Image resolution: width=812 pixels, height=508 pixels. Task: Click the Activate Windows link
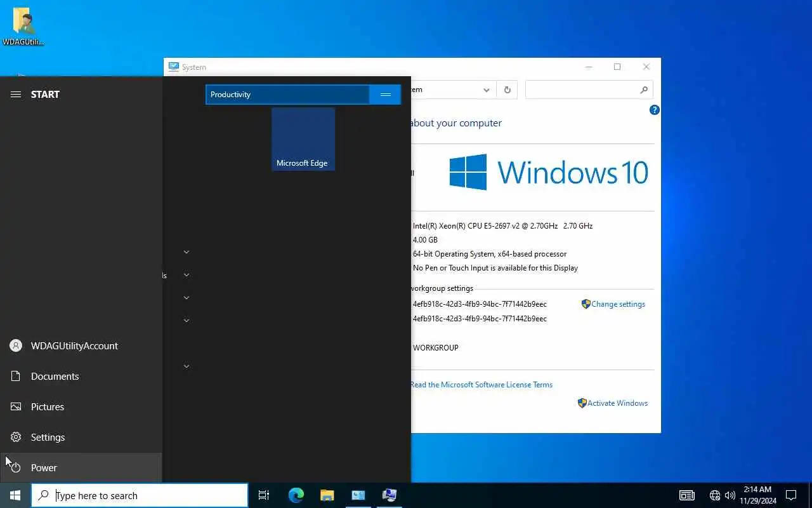pyautogui.click(x=617, y=403)
